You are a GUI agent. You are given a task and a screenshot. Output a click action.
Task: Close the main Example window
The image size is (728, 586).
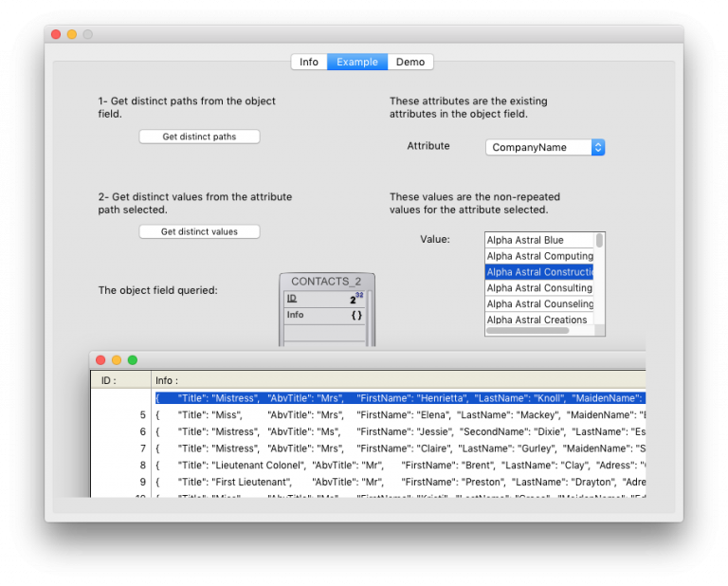point(56,34)
